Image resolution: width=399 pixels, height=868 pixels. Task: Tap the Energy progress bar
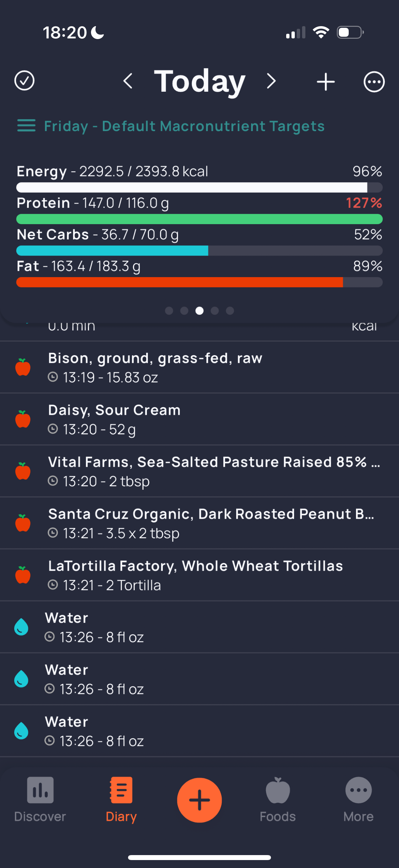point(199,187)
